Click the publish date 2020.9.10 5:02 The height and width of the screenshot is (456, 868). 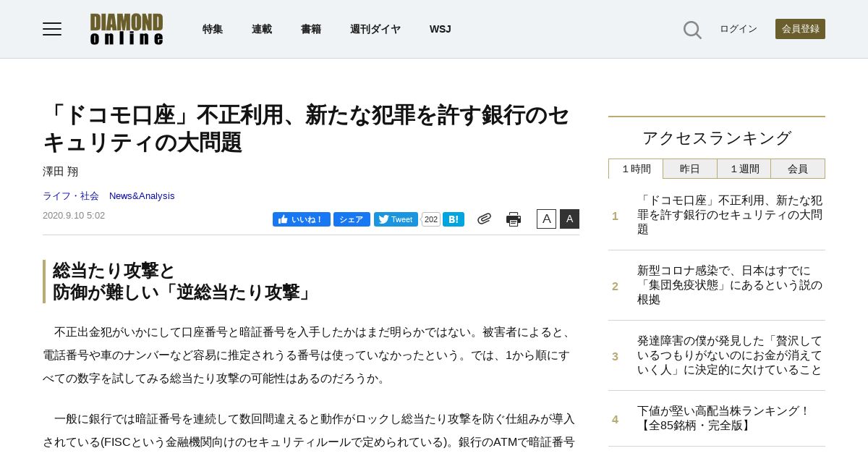pos(74,216)
